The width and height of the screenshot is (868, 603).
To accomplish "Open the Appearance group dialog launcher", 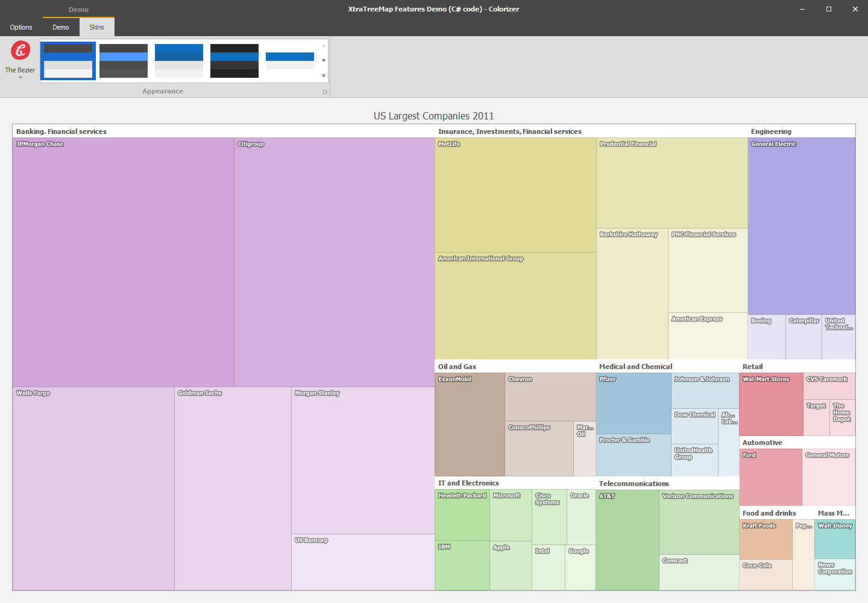I will (324, 91).
